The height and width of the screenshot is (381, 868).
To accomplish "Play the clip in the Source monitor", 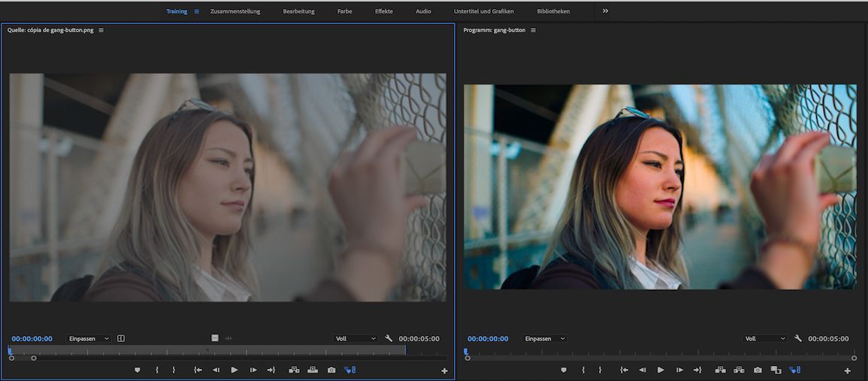I will coord(234,370).
